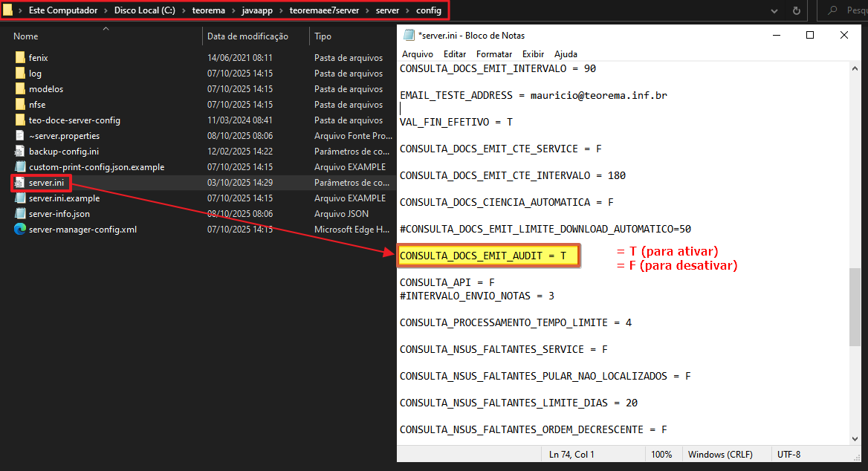Viewport: 868px width, 471px height.
Task: Open the Arquivo menu in Notepad
Action: (418, 54)
